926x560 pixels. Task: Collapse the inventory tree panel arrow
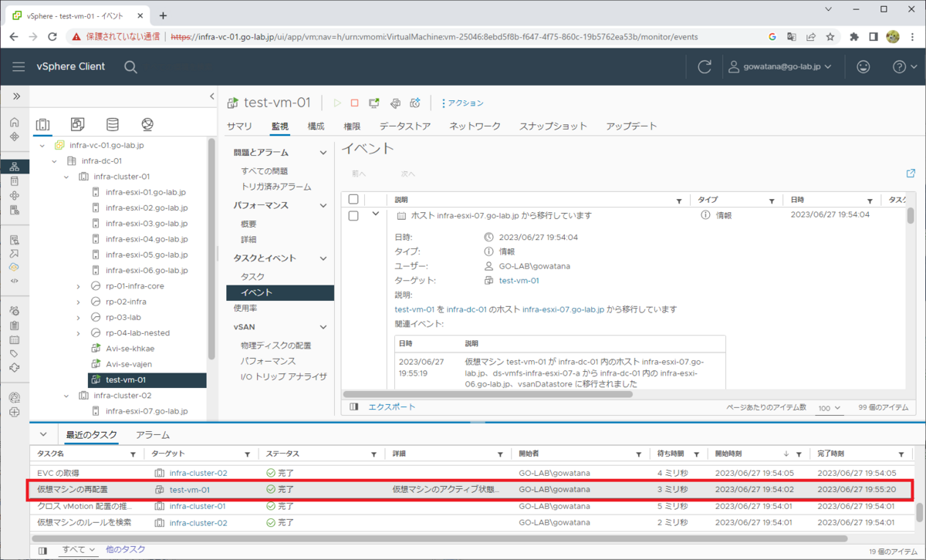tap(212, 96)
